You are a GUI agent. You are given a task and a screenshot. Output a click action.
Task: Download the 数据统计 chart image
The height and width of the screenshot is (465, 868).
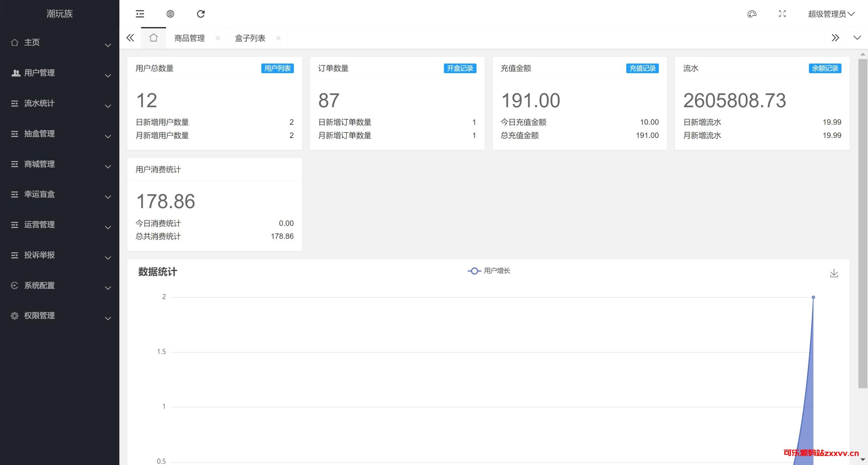tap(834, 273)
